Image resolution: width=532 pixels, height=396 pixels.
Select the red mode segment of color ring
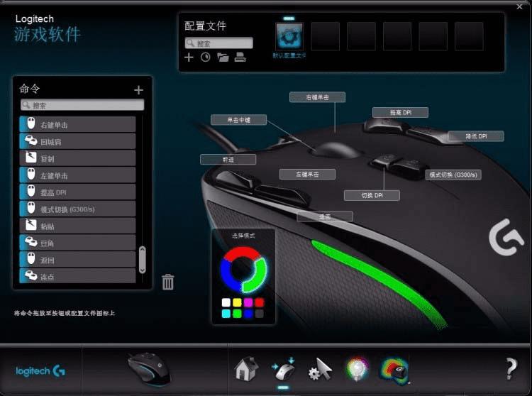coord(242,253)
